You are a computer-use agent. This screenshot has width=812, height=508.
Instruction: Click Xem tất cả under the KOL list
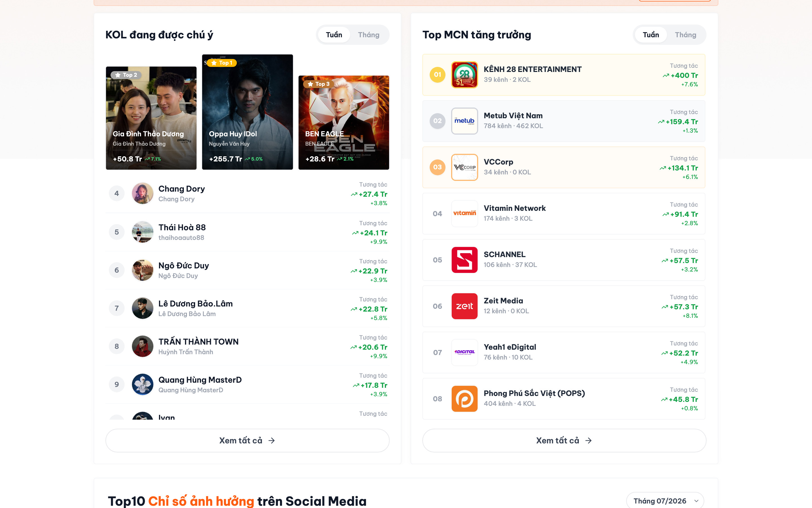click(247, 441)
